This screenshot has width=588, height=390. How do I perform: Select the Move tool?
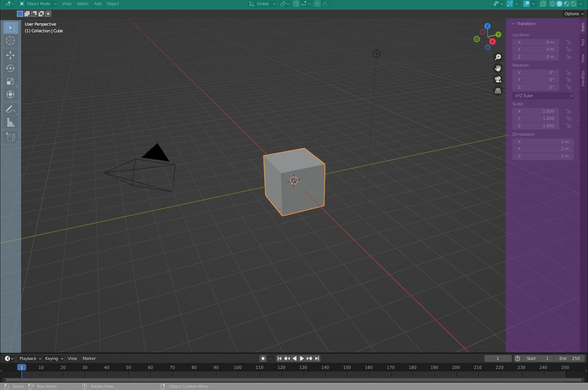[x=11, y=55]
